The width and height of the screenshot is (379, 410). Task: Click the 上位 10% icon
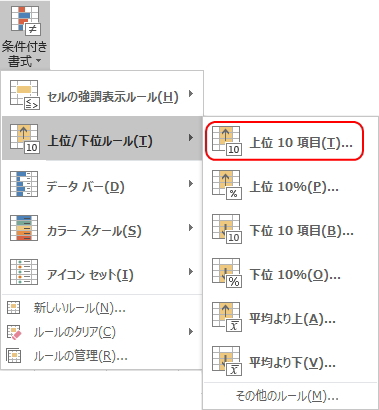(x=227, y=185)
